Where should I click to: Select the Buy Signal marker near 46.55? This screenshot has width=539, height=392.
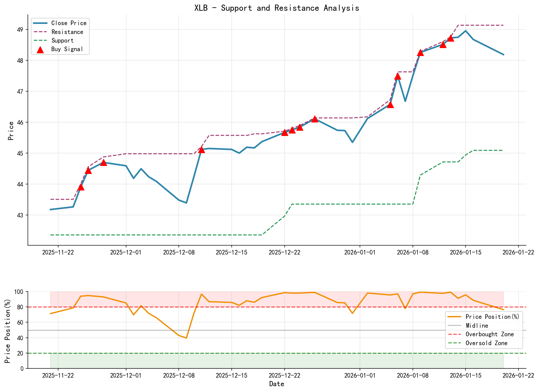click(391, 105)
